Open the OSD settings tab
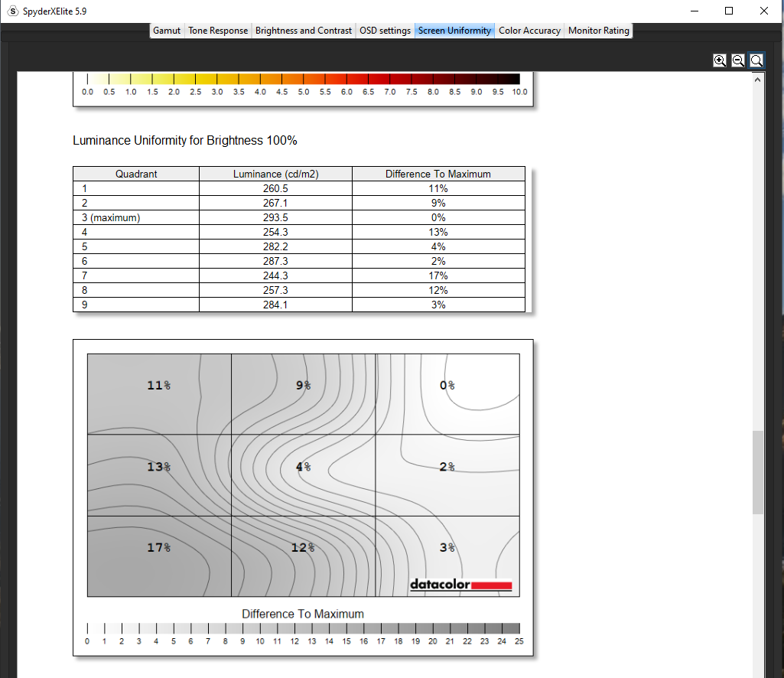Viewport: 784px width, 678px height. [385, 31]
